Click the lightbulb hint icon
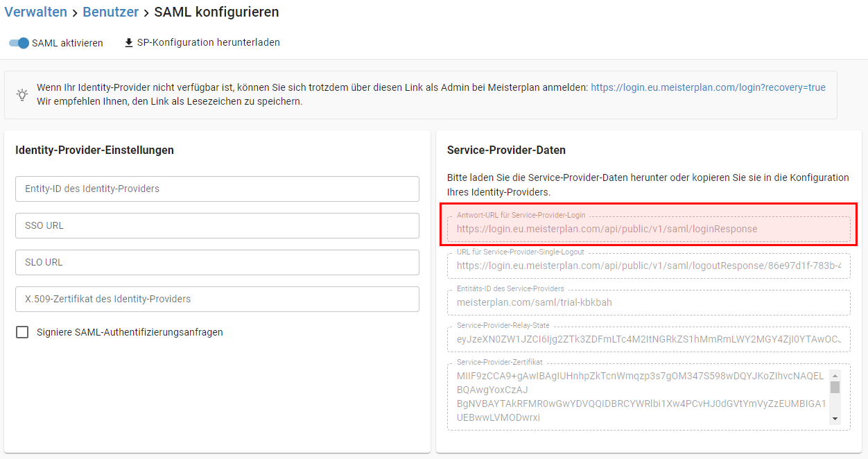The image size is (868, 459). pyautogui.click(x=22, y=94)
